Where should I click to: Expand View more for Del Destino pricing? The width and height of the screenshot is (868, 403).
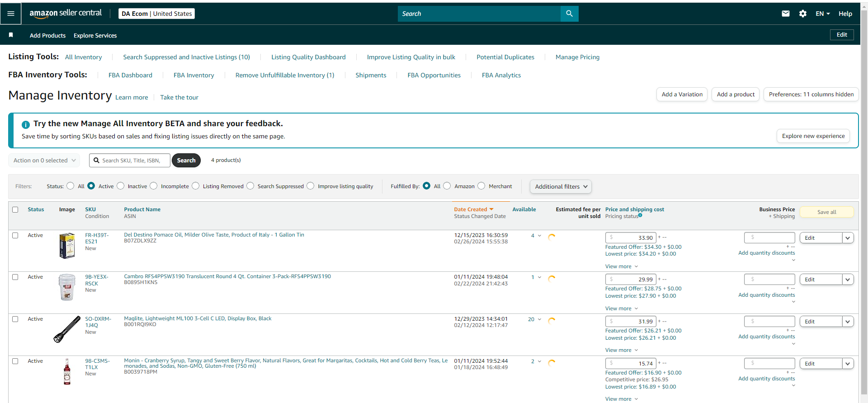[622, 266]
